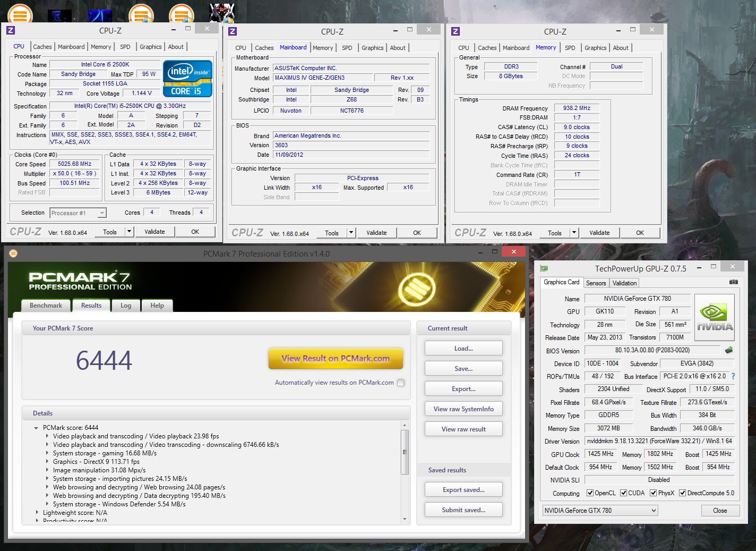Click the Export... button under Current result
Screen dimensions: 756x551
[x=463, y=389]
